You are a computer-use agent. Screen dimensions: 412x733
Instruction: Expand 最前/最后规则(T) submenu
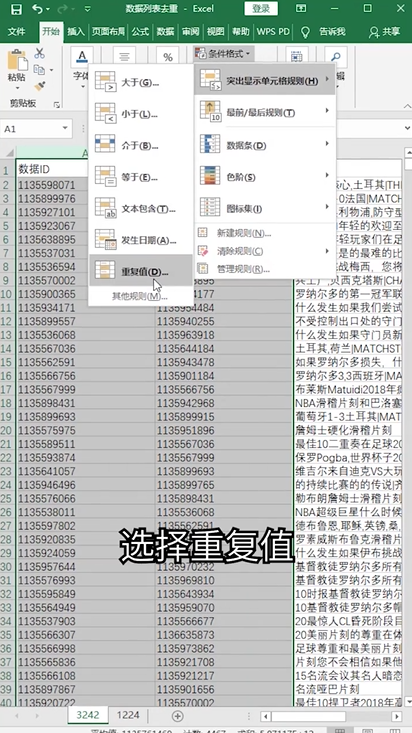point(265,112)
